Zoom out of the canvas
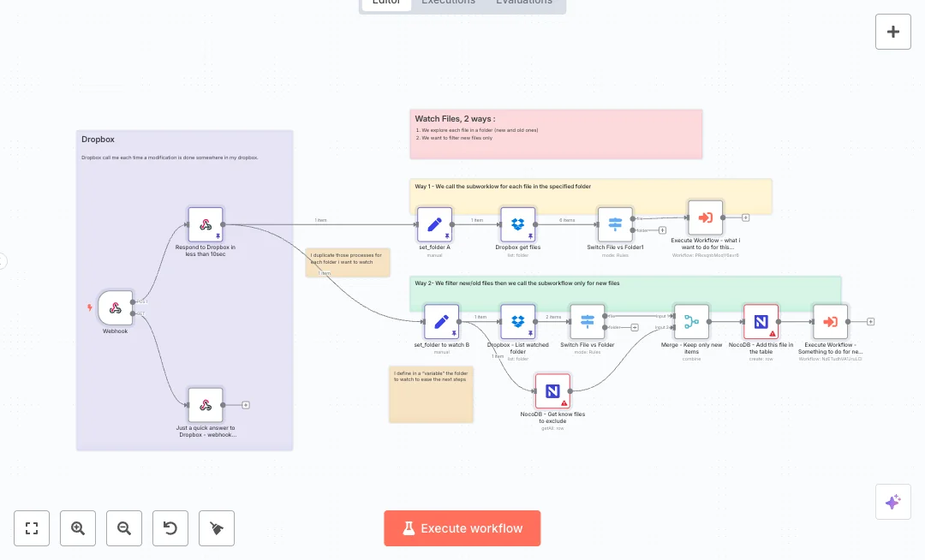Image resolution: width=925 pixels, height=560 pixels. pyautogui.click(x=124, y=528)
